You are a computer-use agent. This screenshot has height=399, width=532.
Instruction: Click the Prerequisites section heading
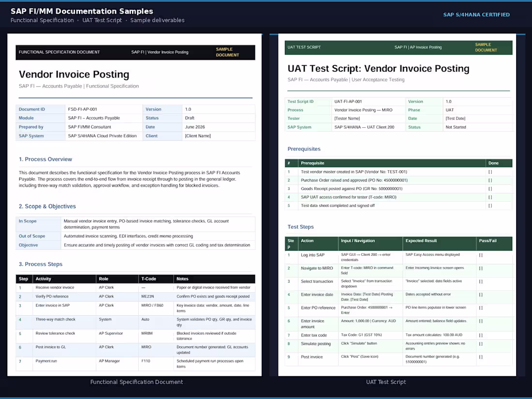(x=304, y=149)
